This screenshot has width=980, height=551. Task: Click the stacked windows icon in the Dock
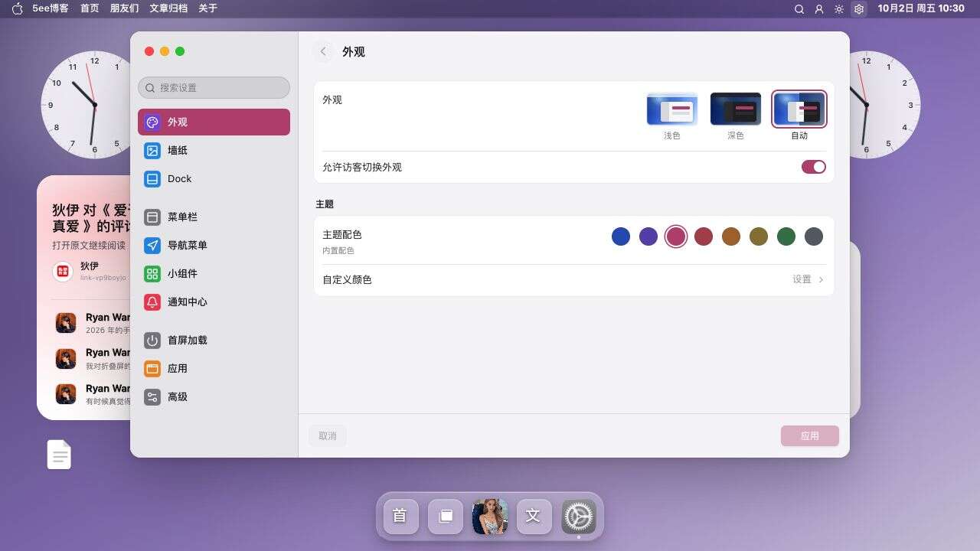pos(445,516)
